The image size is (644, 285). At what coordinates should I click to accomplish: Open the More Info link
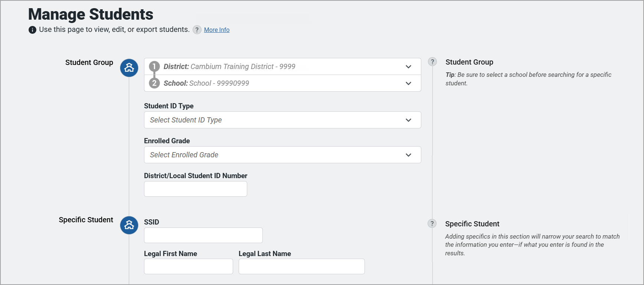pyautogui.click(x=217, y=30)
